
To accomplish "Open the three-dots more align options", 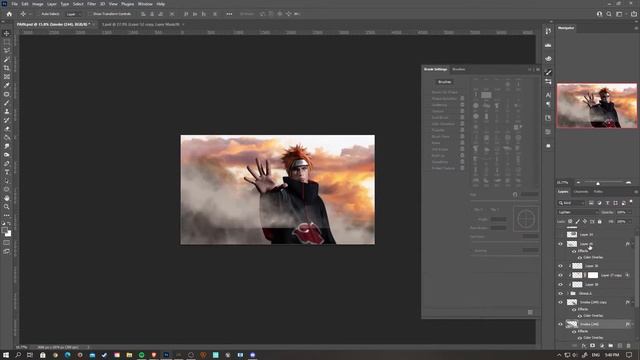I will [x=229, y=14].
